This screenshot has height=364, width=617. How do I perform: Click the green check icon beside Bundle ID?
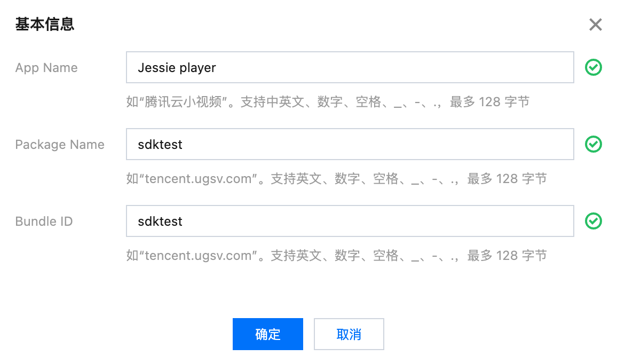coord(593,221)
